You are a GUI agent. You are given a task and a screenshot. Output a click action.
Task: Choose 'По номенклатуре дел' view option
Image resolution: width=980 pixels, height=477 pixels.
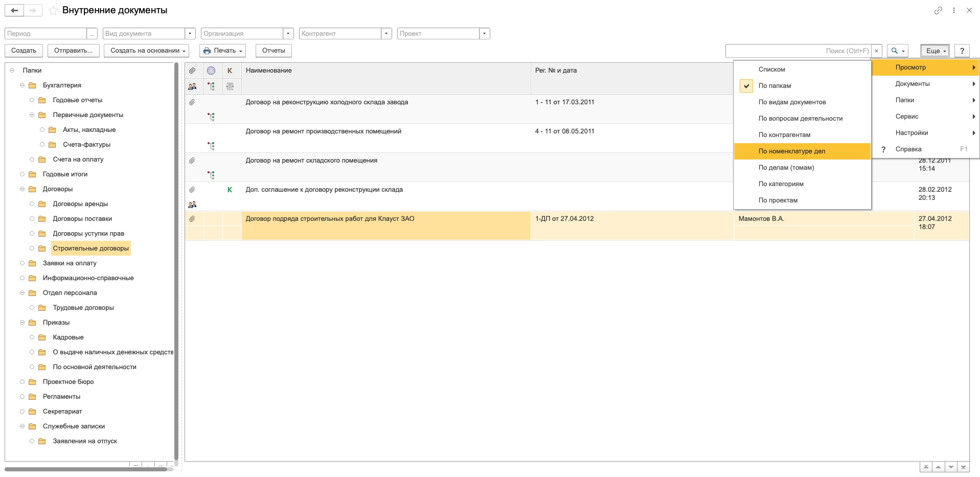click(791, 151)
